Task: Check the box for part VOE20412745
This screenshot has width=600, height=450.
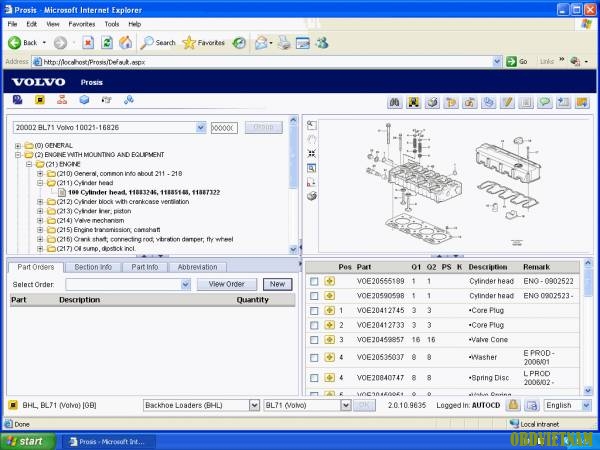Action: pos(314,311)
